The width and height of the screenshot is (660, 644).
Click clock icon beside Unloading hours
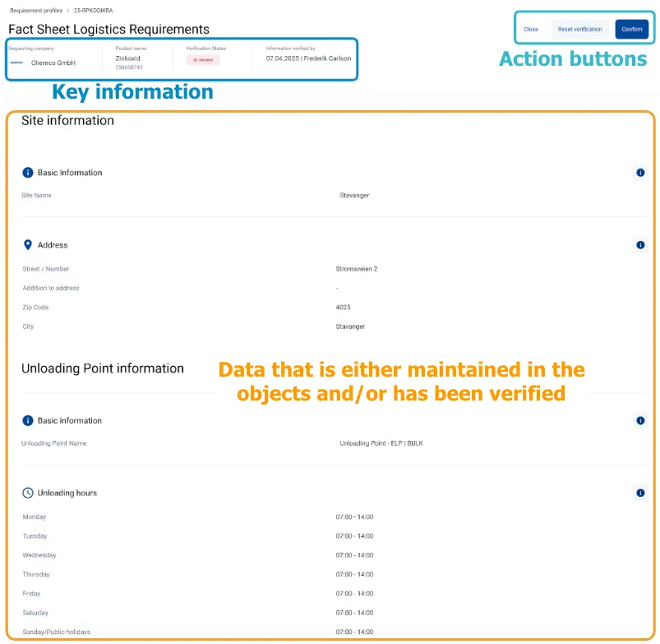[28, 493]
